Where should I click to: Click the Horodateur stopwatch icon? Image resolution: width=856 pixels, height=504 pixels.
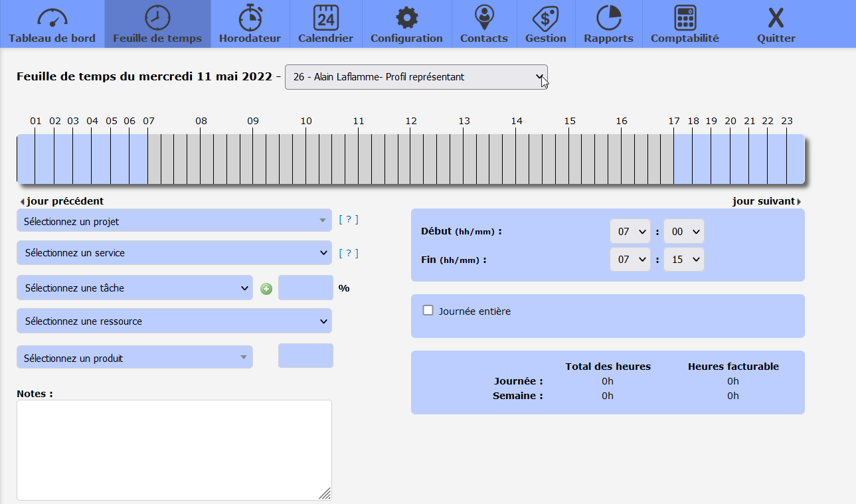[250, 17]
